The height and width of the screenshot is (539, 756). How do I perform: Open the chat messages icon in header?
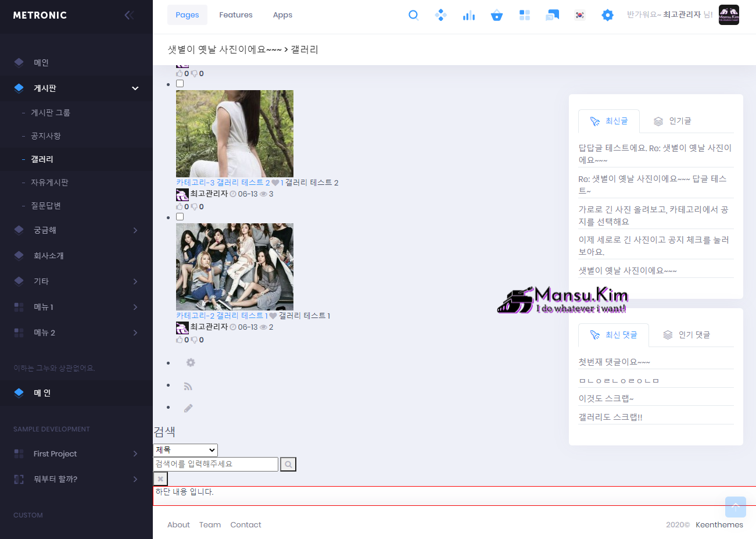coord(552,15)
